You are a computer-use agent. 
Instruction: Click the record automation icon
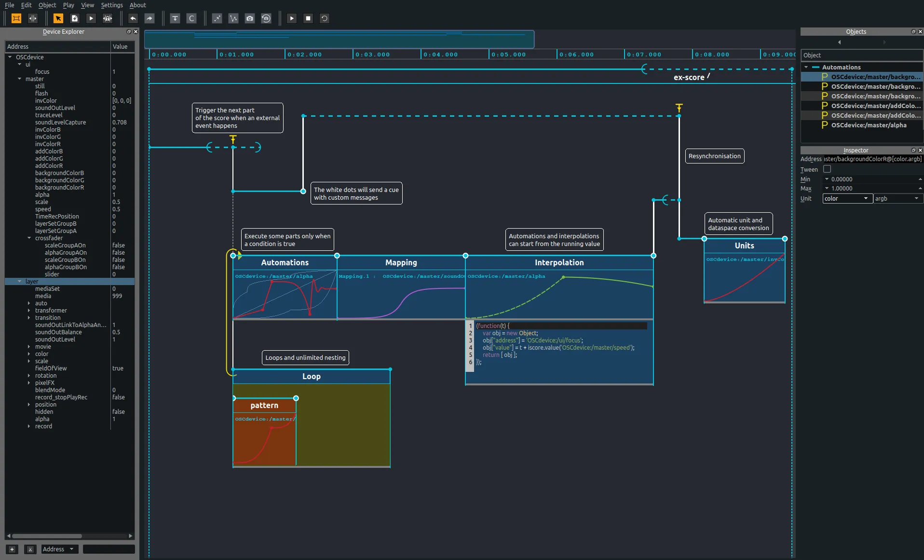point(267,19)
